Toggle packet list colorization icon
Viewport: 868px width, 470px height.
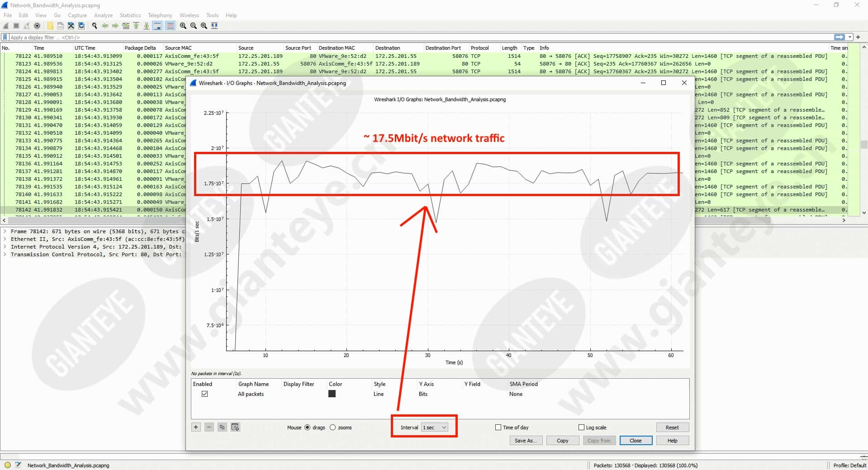pos(170,26)
